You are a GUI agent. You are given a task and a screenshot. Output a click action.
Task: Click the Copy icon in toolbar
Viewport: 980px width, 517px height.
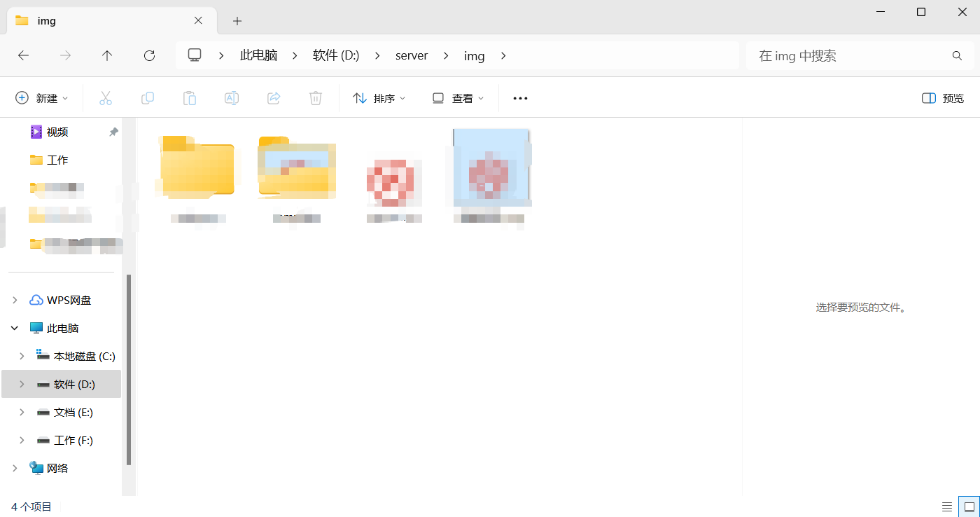coord(148,98)
